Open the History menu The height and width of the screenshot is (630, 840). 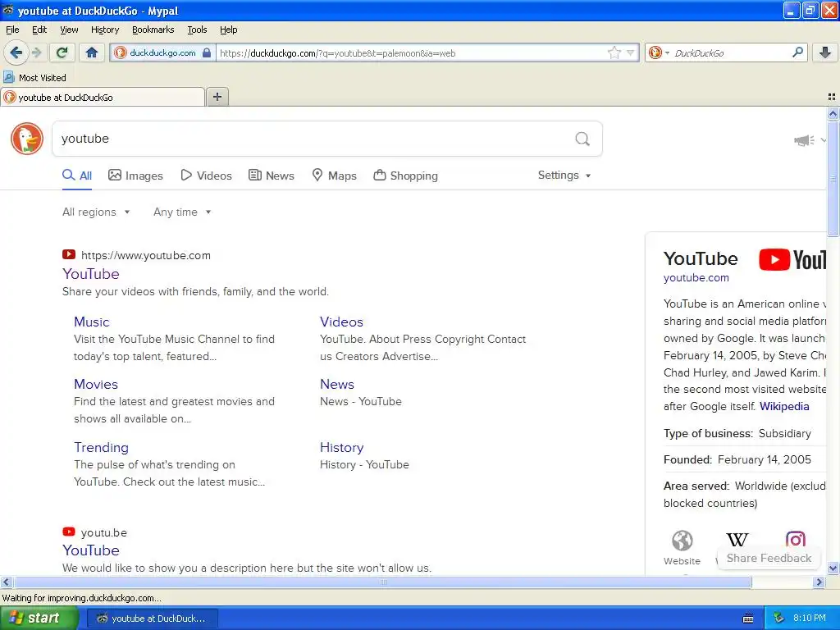pyautogui.click(x=104, y=30)
